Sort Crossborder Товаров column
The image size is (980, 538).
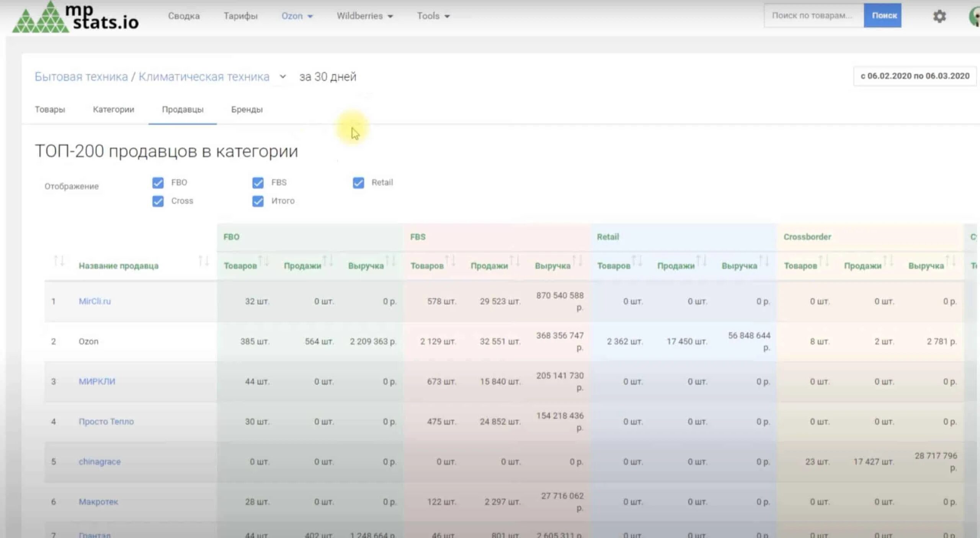(823, 261)
